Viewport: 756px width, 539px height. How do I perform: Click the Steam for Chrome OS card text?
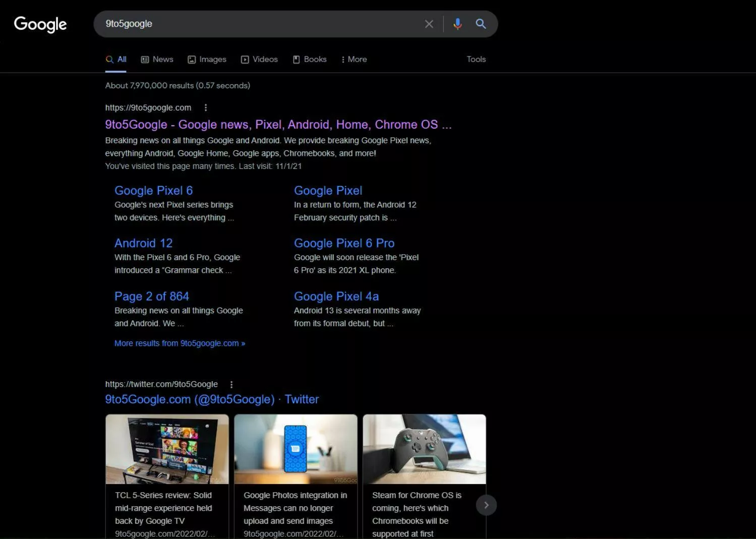[x=417, y=514]
